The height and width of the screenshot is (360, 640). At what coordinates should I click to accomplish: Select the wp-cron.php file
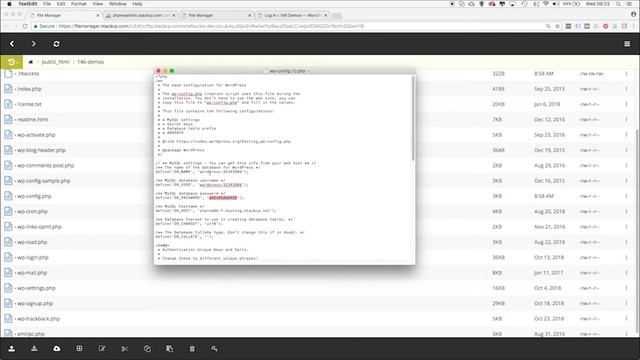[x=32, y=211]
